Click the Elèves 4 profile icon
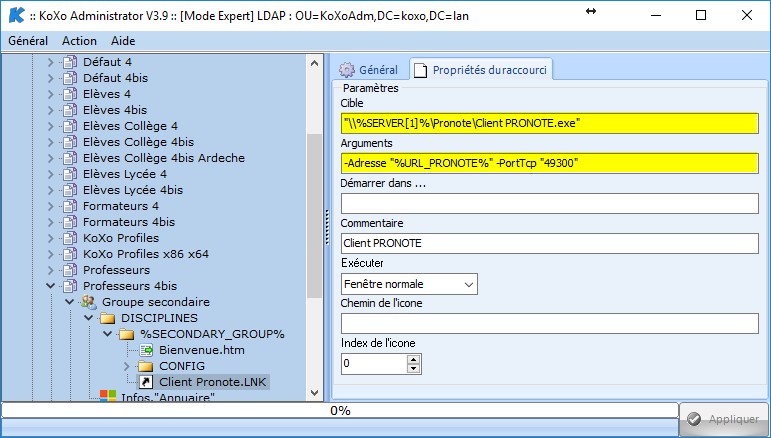This screenshot has height=438, width=771. pyautogui.click(x=70, y=94)
